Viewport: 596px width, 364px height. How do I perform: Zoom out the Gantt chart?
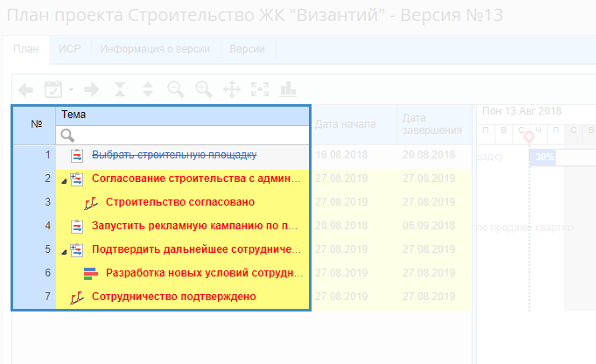[x=175, y=89]
